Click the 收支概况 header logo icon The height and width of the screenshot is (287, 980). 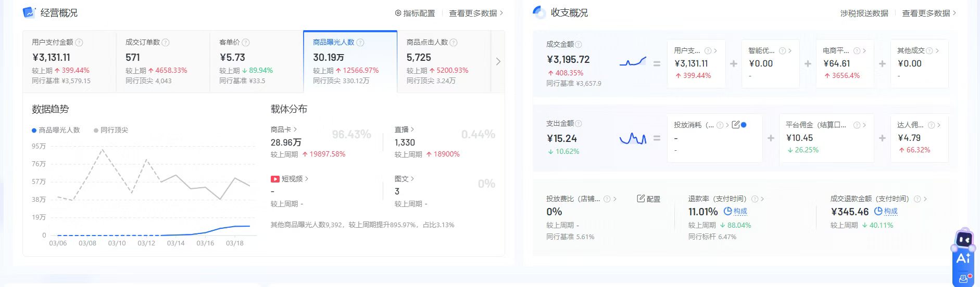click(539, 12)
